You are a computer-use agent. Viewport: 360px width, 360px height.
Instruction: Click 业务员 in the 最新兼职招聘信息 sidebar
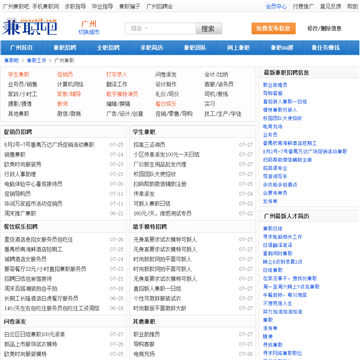click(270, 135)
